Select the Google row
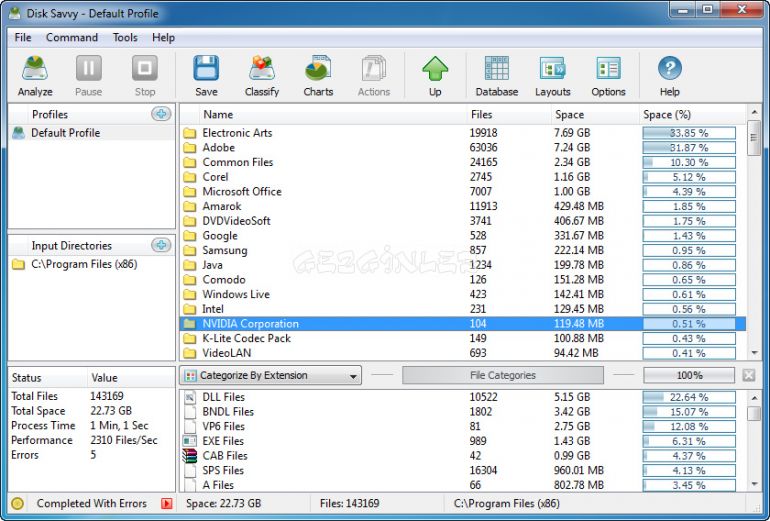Image resolution: width=770 pixels, height=521 pixels. pyautogui.click(x=463, y=236)
